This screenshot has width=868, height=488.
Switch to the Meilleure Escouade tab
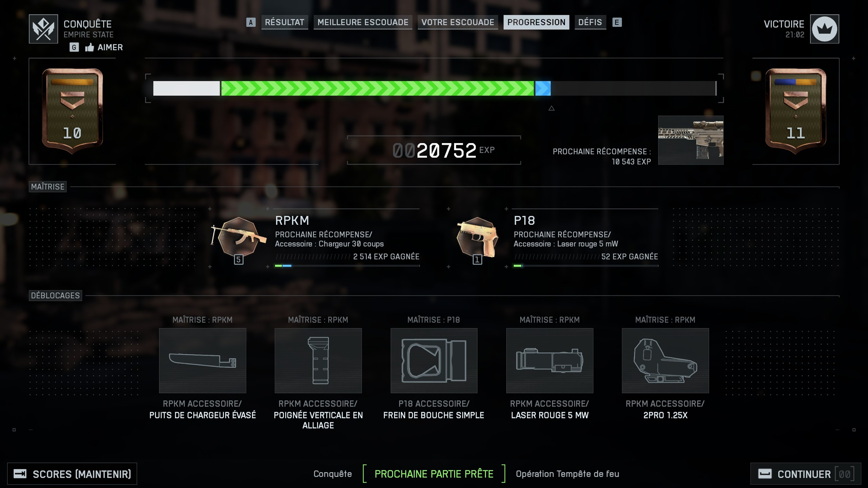[363, 22]
